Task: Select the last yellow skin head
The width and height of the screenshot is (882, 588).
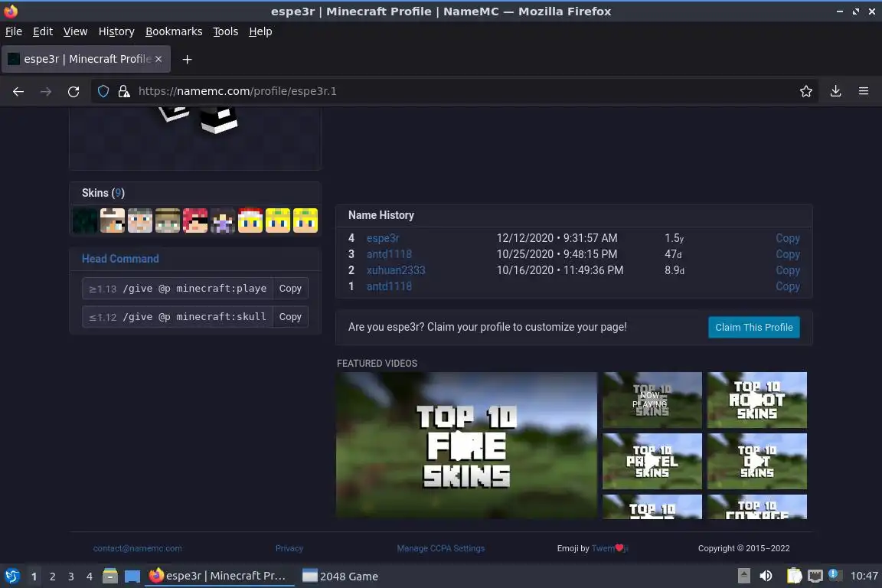Action: (305, 220)
